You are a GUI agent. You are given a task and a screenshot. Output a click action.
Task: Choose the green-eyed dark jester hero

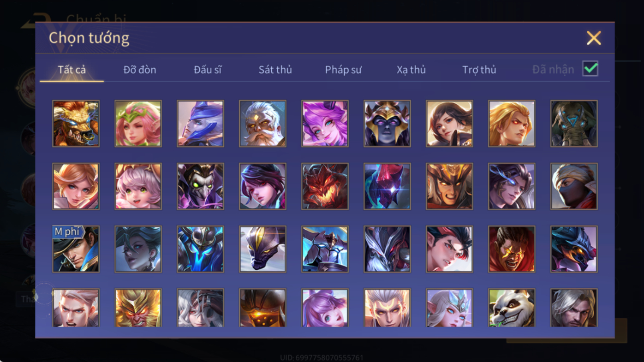(200, 186)
